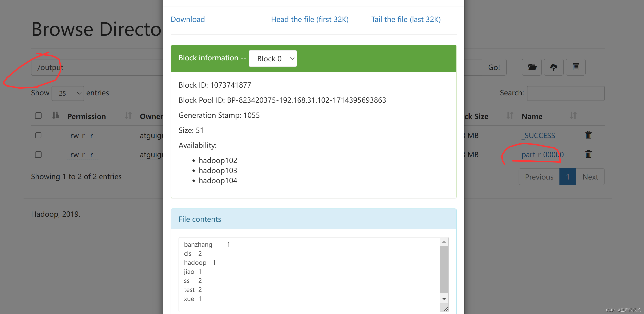Sort the table by Permission column arrows
The height and width of the screenshot is (314, 644).
click(128, 116)
